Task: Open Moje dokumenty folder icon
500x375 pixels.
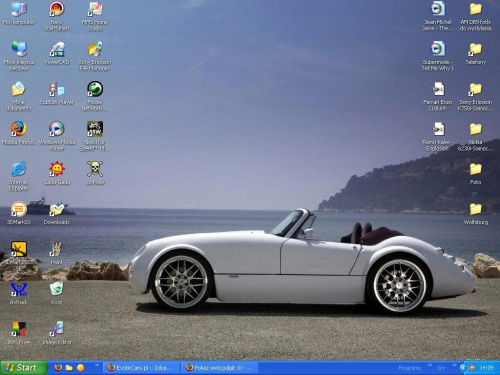Action: 19,89
